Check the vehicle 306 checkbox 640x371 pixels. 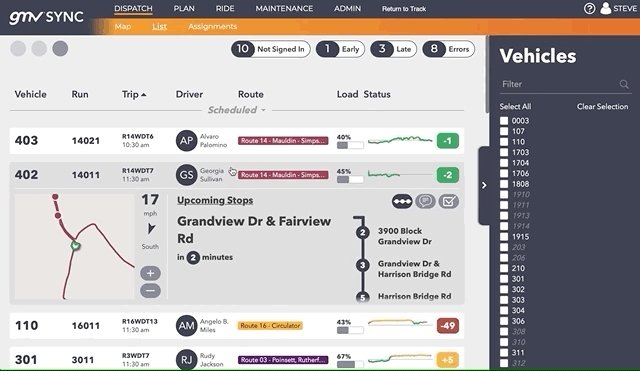click(x=504, y=321)
